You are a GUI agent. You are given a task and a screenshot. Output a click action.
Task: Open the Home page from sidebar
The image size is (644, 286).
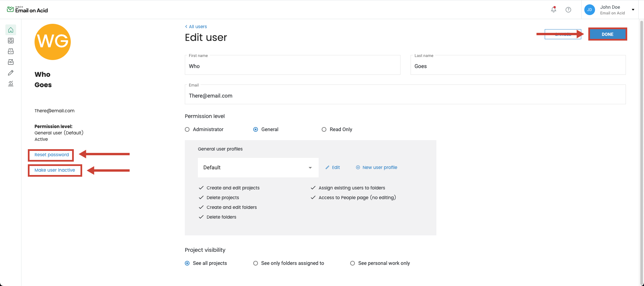(11, 30)
